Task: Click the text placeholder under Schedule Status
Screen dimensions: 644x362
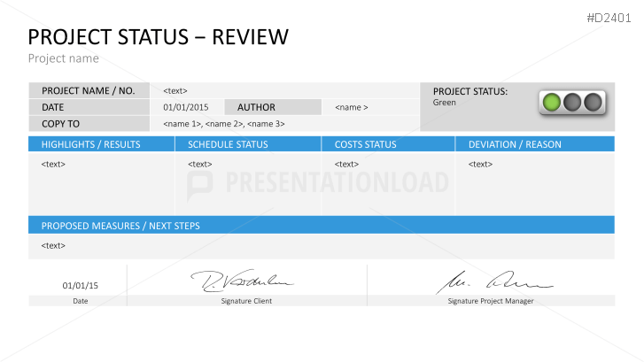Action: coord(199,164)
